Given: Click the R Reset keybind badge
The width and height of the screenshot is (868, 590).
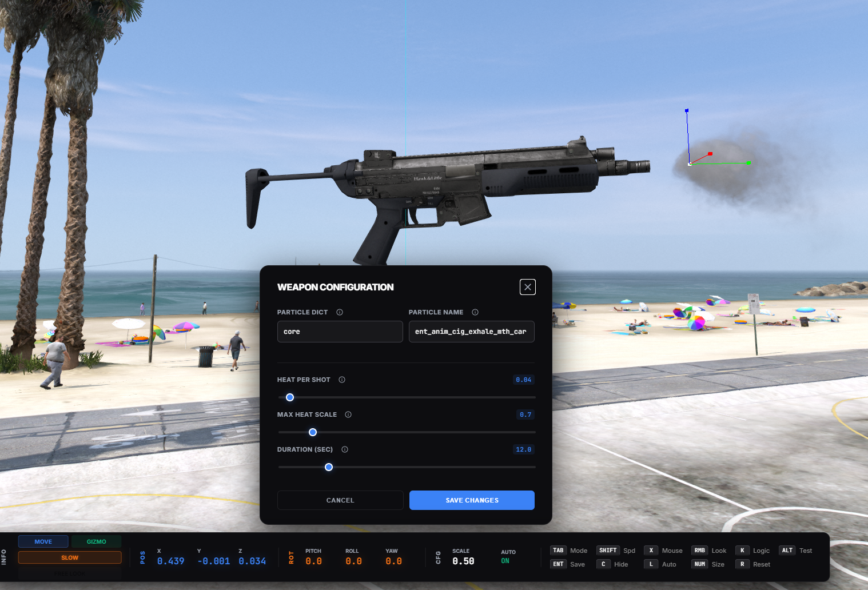Looking at the screenshot, I should (743, 564).
